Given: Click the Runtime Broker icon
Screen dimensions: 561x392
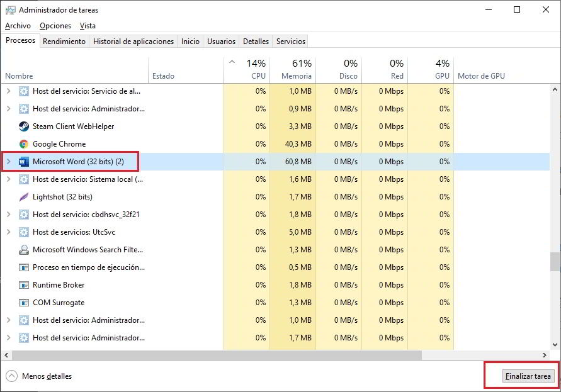Looking at the screenshot, I should (24, 285).
